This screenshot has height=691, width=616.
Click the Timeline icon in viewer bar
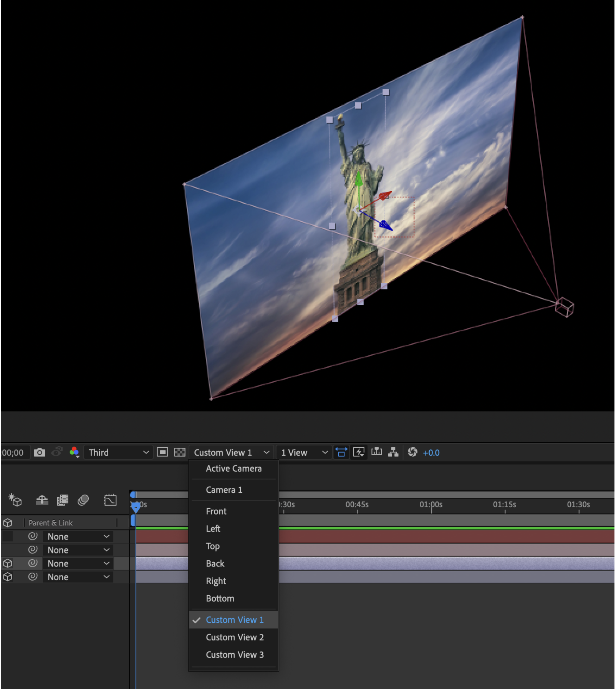[376, 452]
